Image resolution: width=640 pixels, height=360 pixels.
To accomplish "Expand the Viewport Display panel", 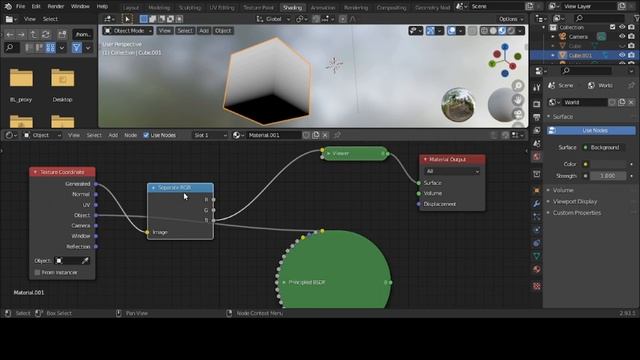I will pyautogui.click(x=549, y=202).
